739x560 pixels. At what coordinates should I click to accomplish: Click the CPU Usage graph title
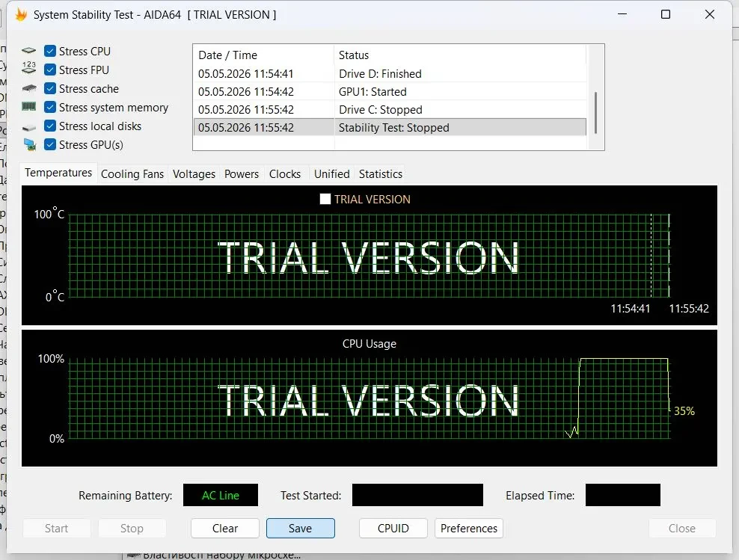tap(369, 344)
